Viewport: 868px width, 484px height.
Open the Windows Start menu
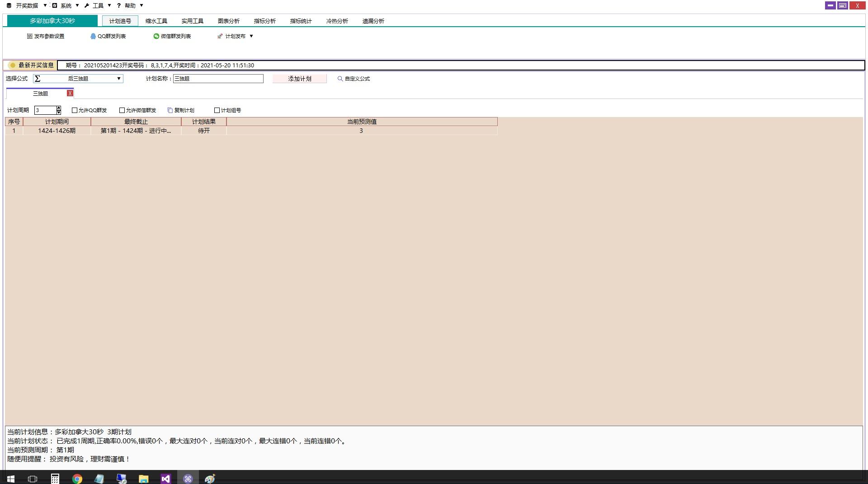[x=11, y=479]
